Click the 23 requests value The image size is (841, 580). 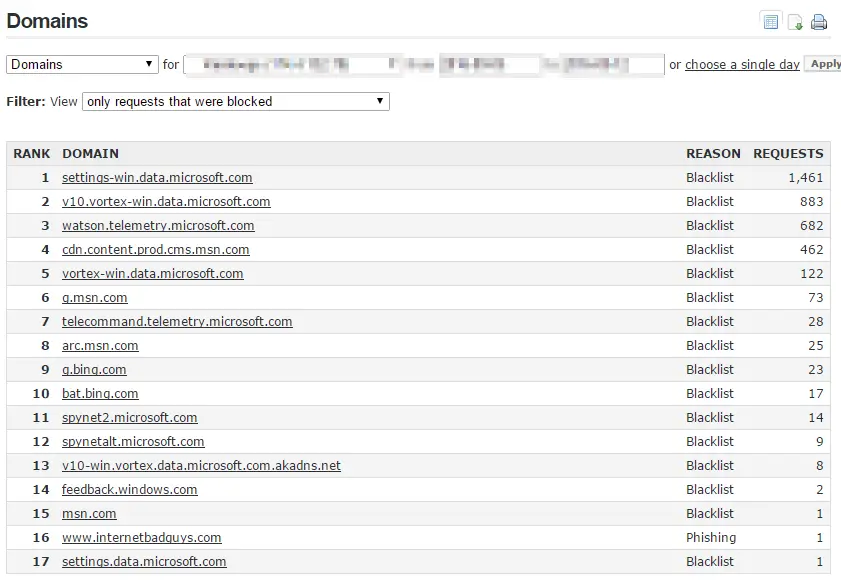point(815,370)
